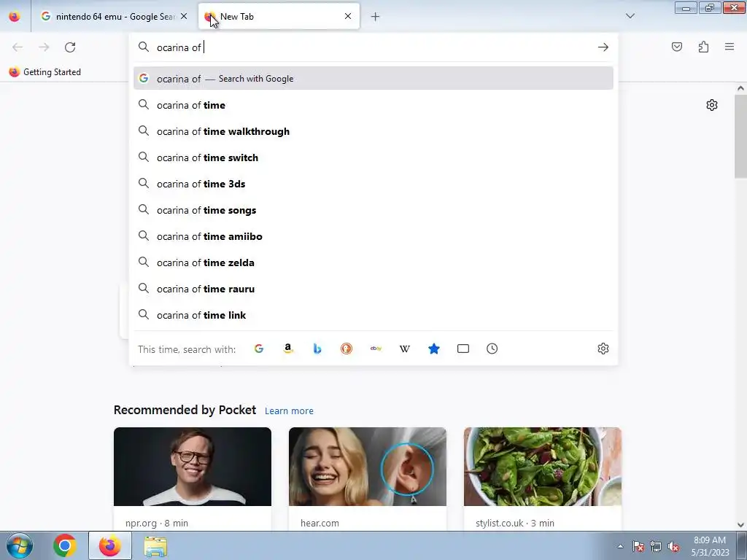This screenshot has height=560, width=747.
Task: Search this time with Amazon
Action: point(287,349)
